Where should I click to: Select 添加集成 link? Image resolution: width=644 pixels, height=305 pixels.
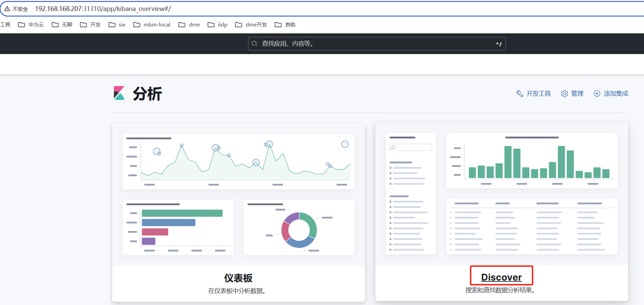point(616,94)
